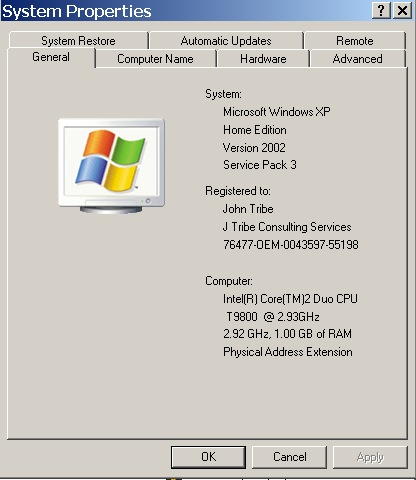Image resolution: width=416 pixels, height=480 pixels.
Task: Select the Remote tab
Action: tap(355, 41)
